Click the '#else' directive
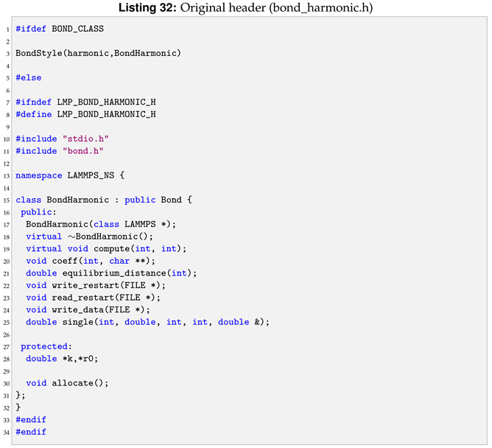The image size is (492, 448). 29,77
